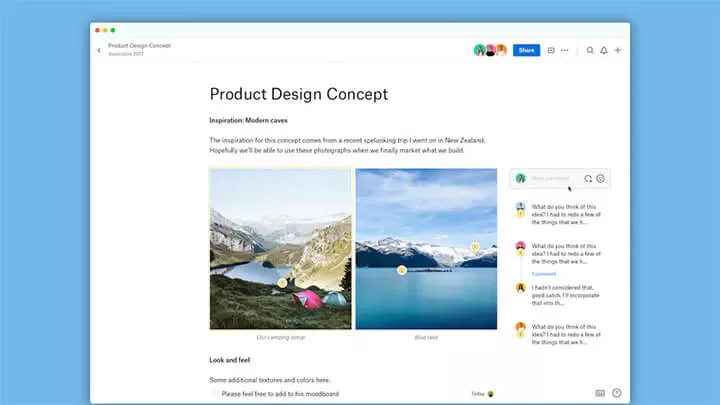Click into the write comment field

552,179
